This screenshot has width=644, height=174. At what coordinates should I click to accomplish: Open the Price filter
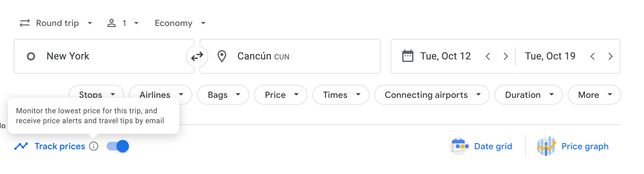coord(281,95)
